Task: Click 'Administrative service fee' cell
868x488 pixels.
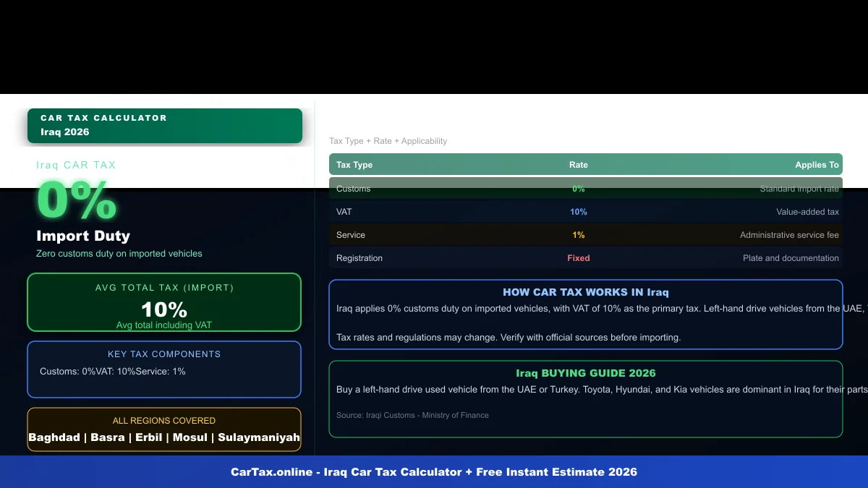Action: click(790, 235)
